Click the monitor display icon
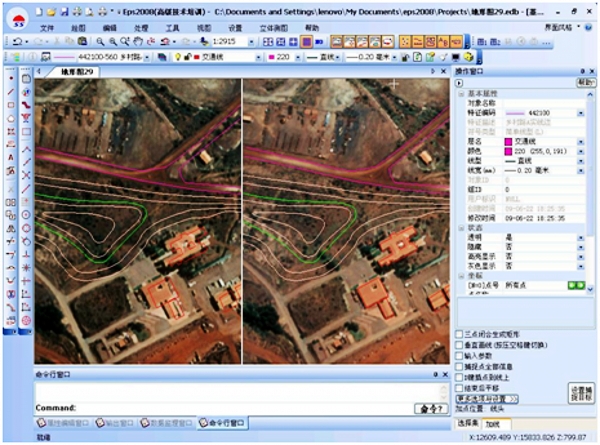This screenshot has width=600, height=445. click(x=455, y=57)
